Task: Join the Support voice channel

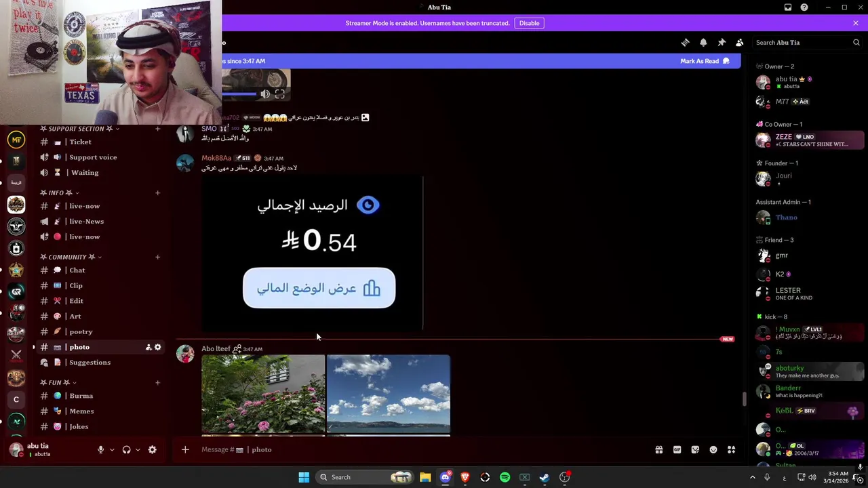Action: 100,157
